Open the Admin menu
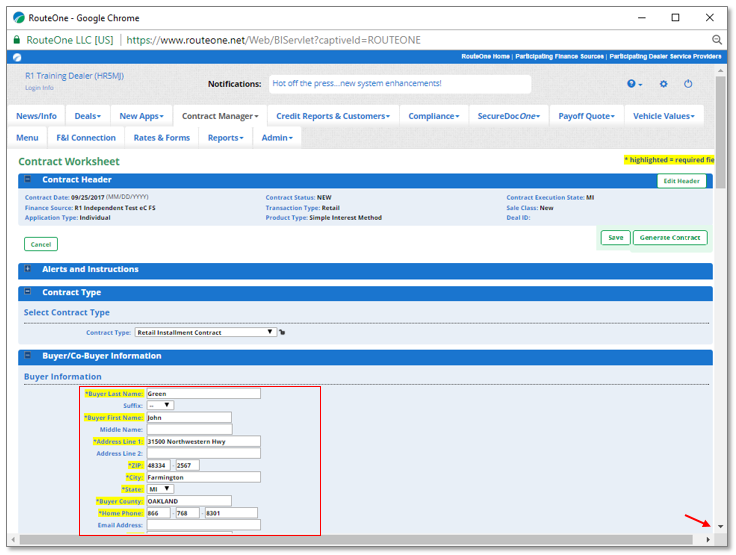736x555 pixels. [277, 138]
